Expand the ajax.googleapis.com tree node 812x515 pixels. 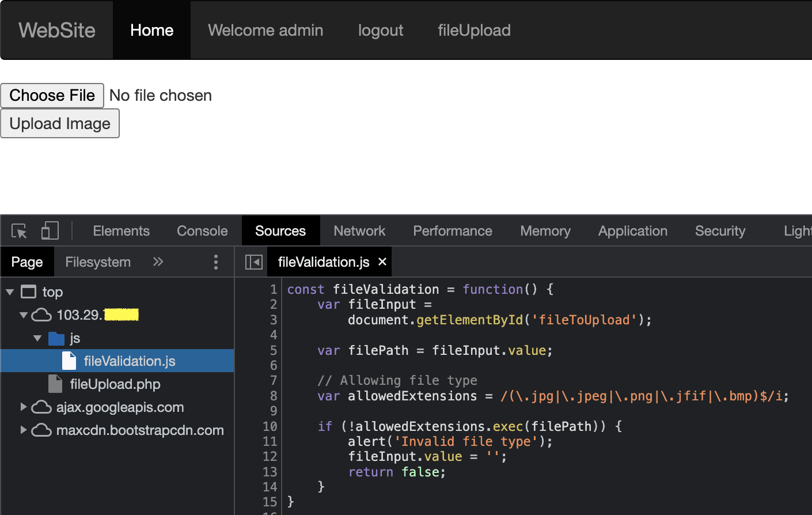pyautogui.click(x=24, y=407)
